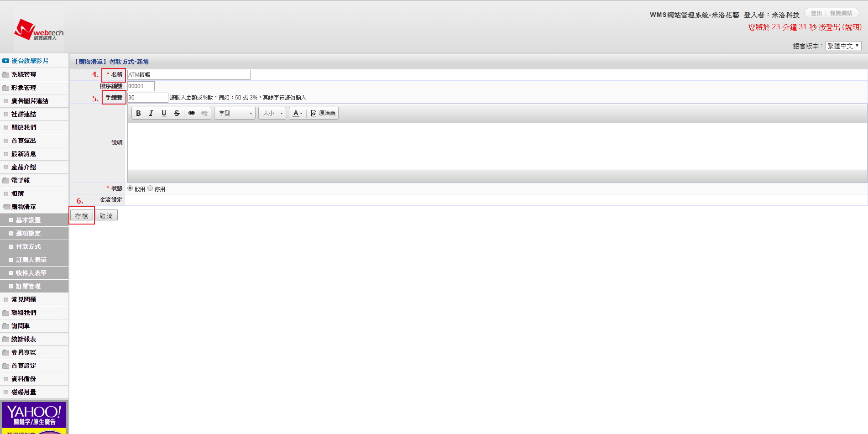Click the 存檔 save button
The width and height of the screenshot is (868, 434).
pyautogui.click(x=82, y=216)
